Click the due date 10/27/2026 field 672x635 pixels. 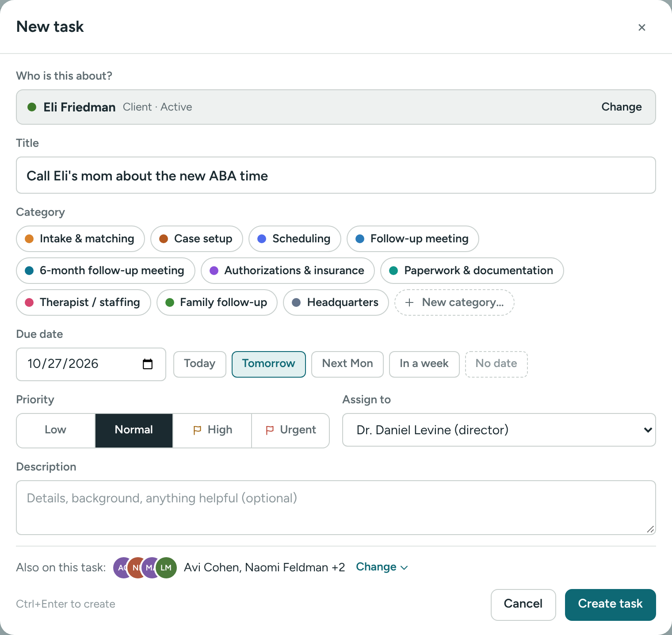tap(91, 364)
